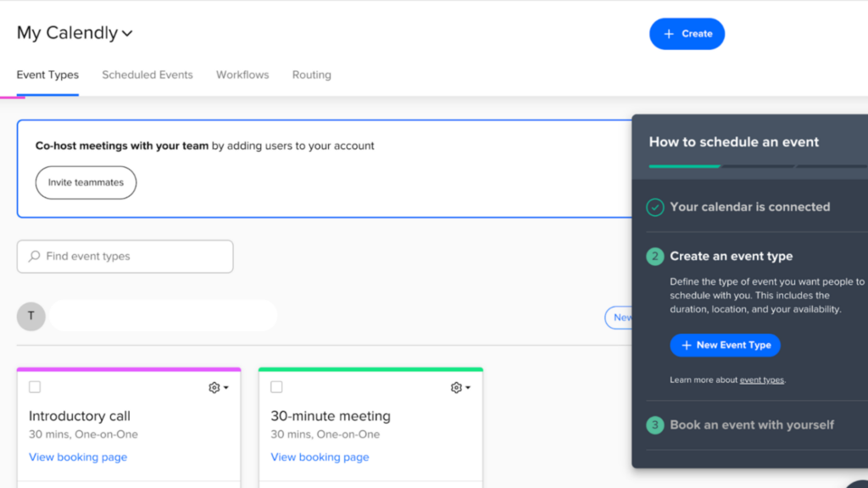Open the event types learn more link
Viewport: 868px width, 488px height.
(761, 380)
